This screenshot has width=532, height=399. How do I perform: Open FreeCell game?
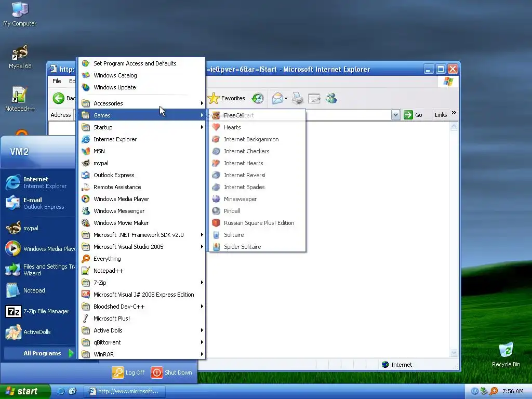[x=257, y=115]
